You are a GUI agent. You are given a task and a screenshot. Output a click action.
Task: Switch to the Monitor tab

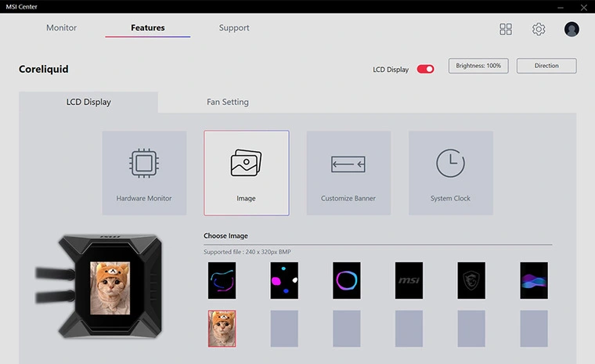[x=61, y=27]
